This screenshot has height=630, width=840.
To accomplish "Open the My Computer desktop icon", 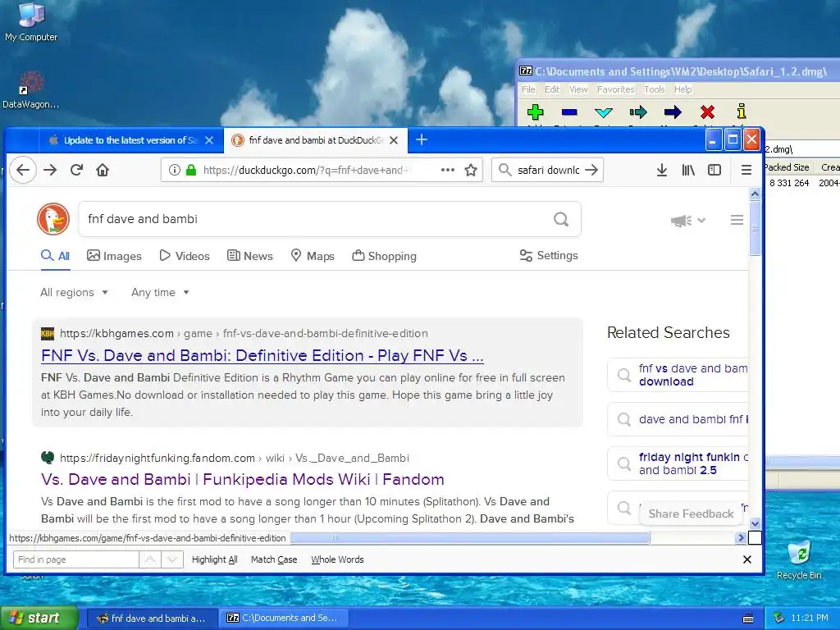I will (x=31, y=21).
